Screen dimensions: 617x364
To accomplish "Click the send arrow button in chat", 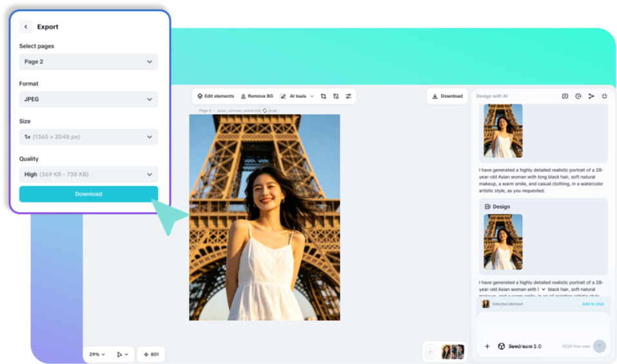I will (x=600, y=347).
